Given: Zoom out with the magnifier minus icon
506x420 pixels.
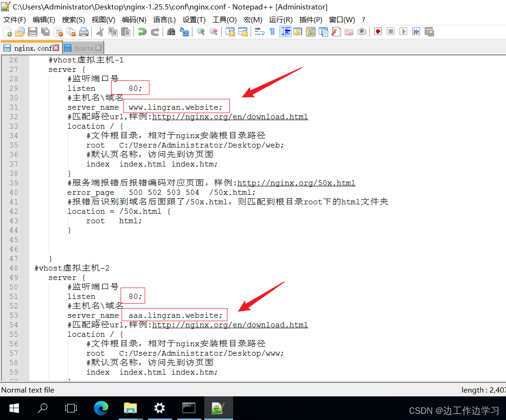Looking at the screenshot, I should click(x=213, y=32).
